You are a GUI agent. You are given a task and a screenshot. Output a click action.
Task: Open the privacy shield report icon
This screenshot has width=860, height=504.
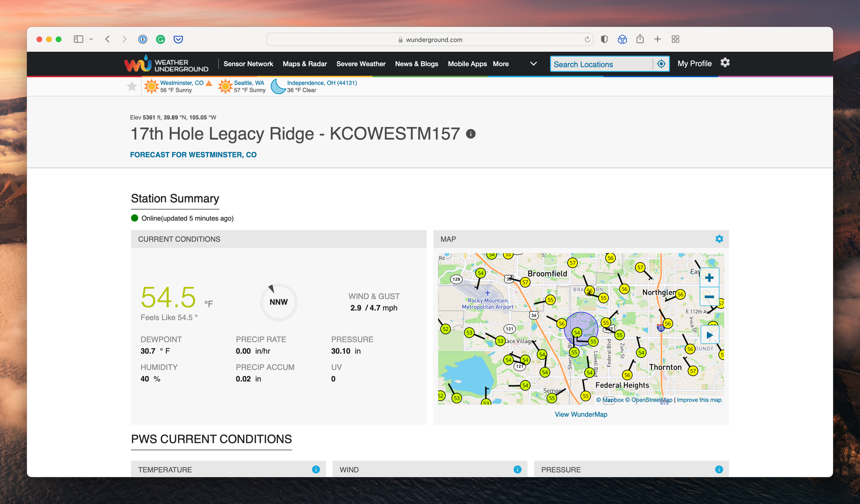point(604,39)
